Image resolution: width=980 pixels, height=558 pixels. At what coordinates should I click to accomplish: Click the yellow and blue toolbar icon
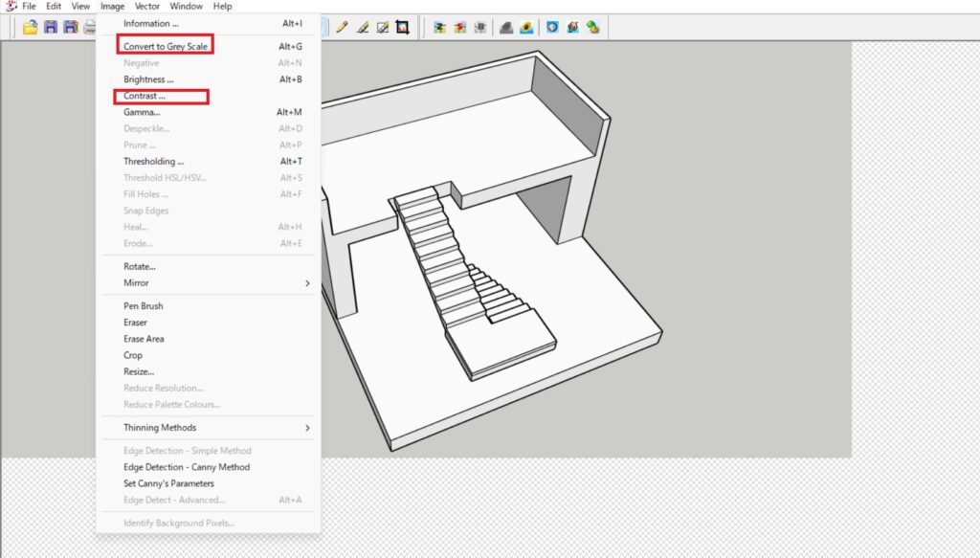pos(526,28)
